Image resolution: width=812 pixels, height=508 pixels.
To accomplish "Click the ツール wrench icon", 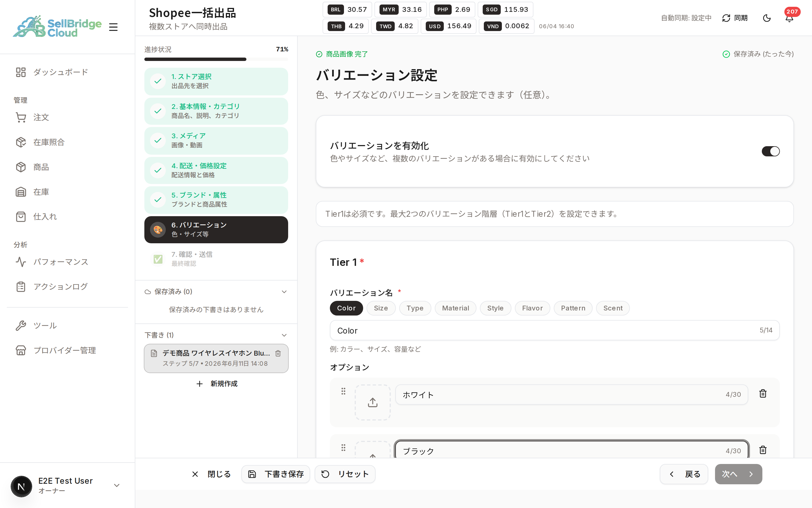I will pos(21,326).
